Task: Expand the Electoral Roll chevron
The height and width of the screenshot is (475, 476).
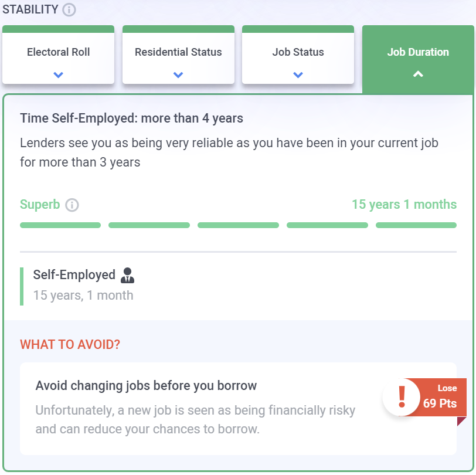Action: [58, 75]
